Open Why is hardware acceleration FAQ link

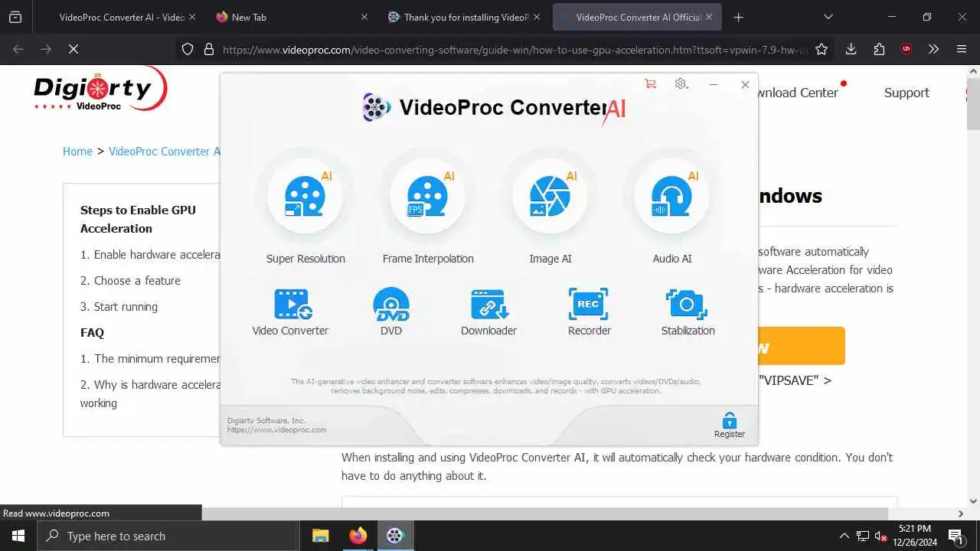(x=150, y=393)
